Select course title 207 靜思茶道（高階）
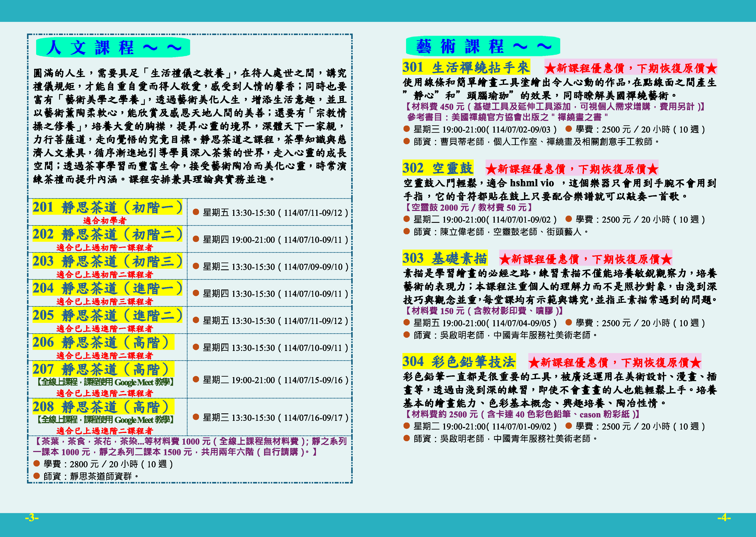This screenshot has height=537, width=756. coord(103,369)
